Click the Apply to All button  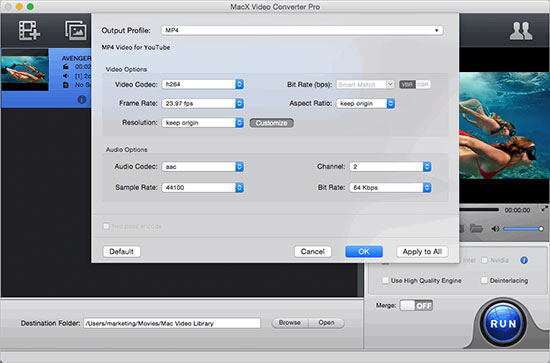422,251
